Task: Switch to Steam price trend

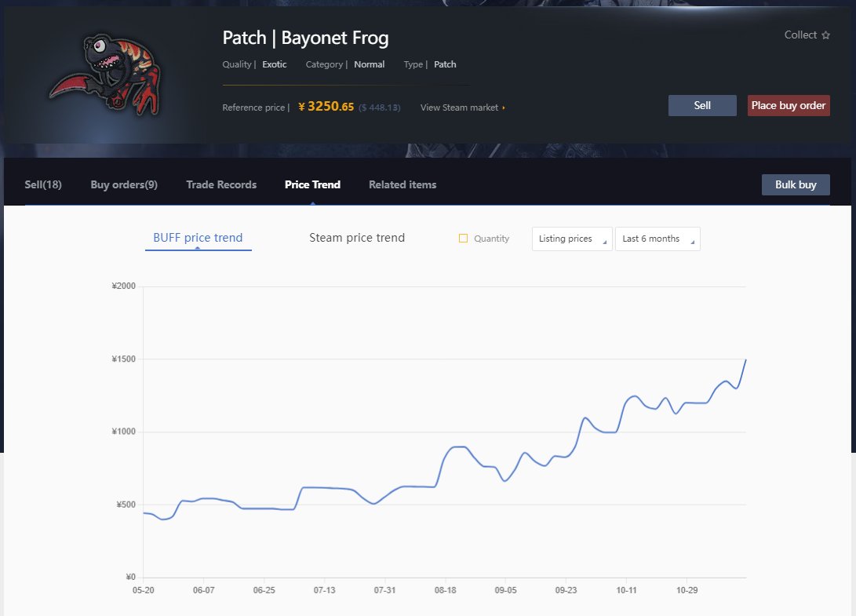Action: tap(357, 238)
